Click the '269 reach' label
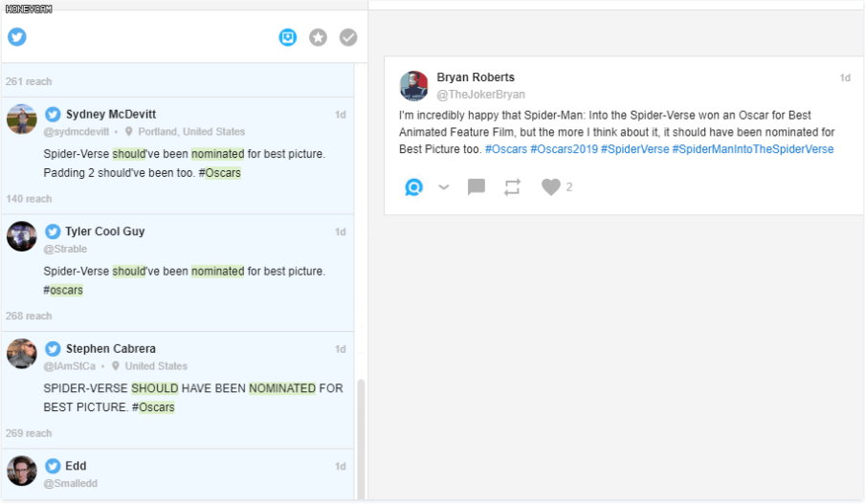The width and height of the screenshot is (865, 504). coord(29,433)
